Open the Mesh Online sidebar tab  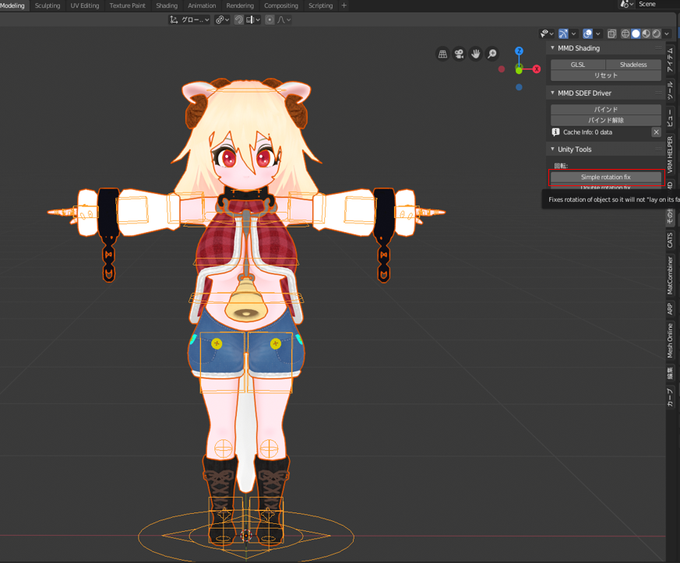[x=670, y=341]
